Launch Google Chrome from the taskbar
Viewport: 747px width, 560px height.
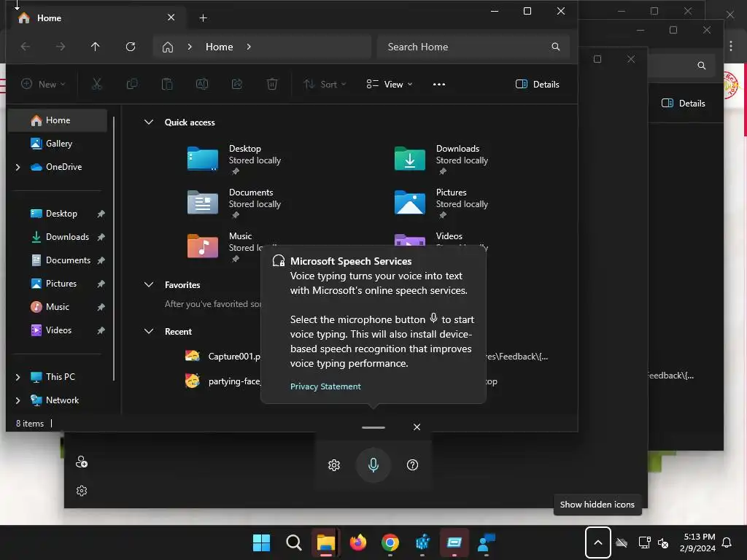(390, 542)
